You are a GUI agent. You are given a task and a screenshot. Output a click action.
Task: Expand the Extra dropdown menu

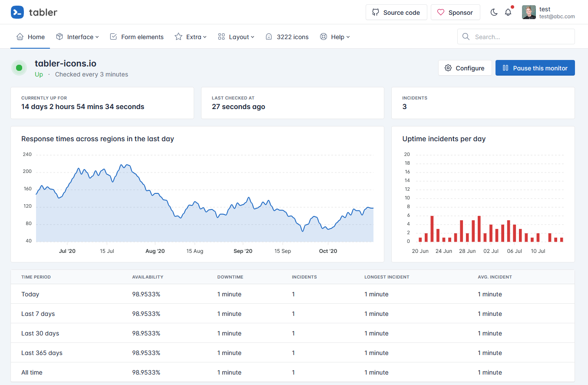pyautogui.click(x=190, y=37)
